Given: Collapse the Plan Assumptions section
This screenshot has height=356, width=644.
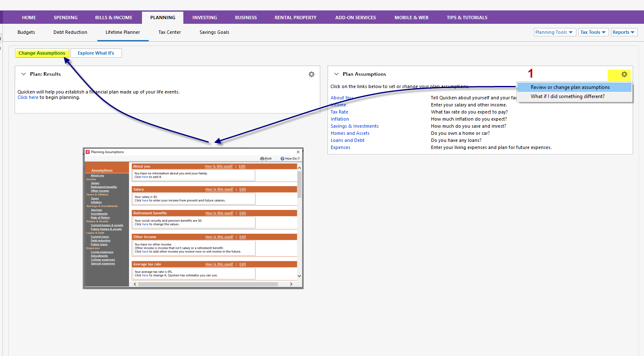Looking at the screenshot, I should coord(336,74).
